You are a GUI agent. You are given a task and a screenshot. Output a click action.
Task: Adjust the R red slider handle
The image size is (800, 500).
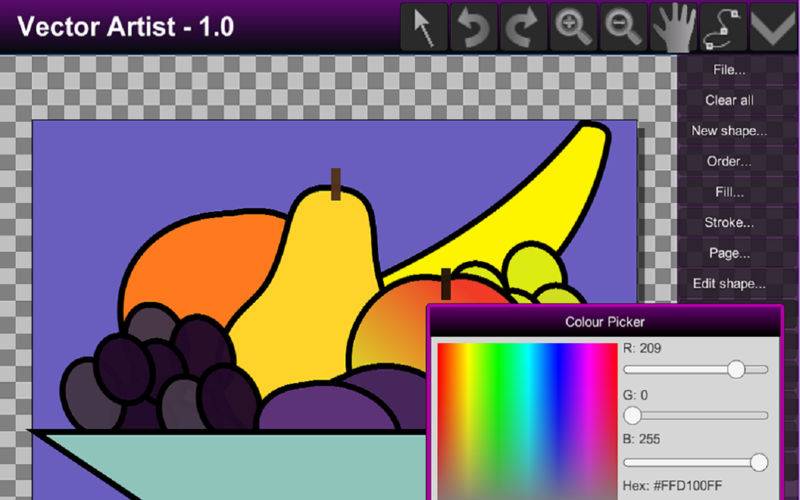tap(736, 369)
